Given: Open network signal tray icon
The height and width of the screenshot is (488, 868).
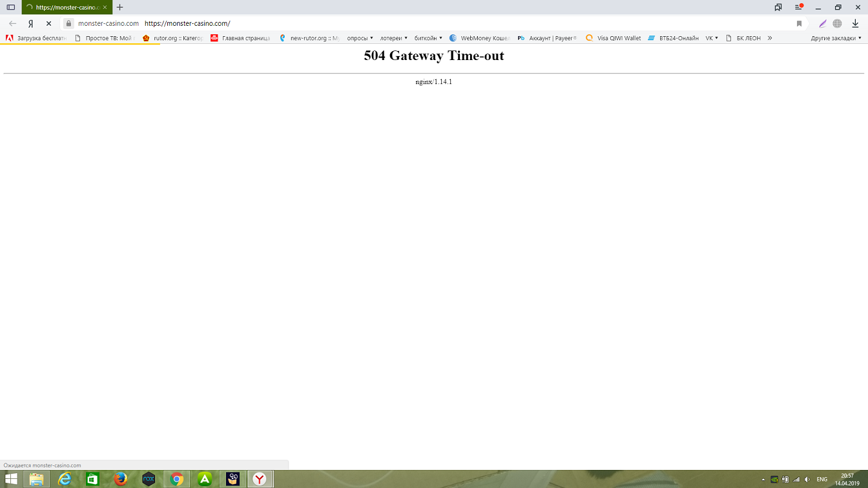Looking at the screenshot, I should [796, 480].
